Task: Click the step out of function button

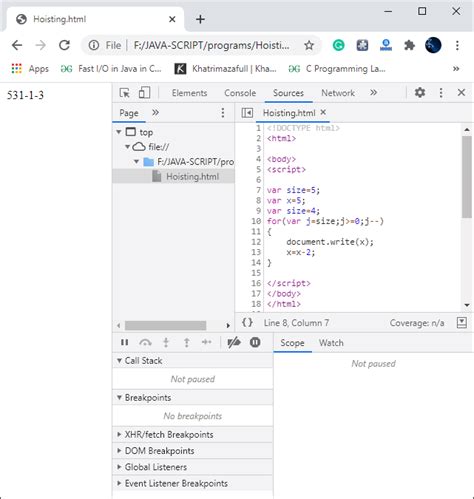Action: 187,342
